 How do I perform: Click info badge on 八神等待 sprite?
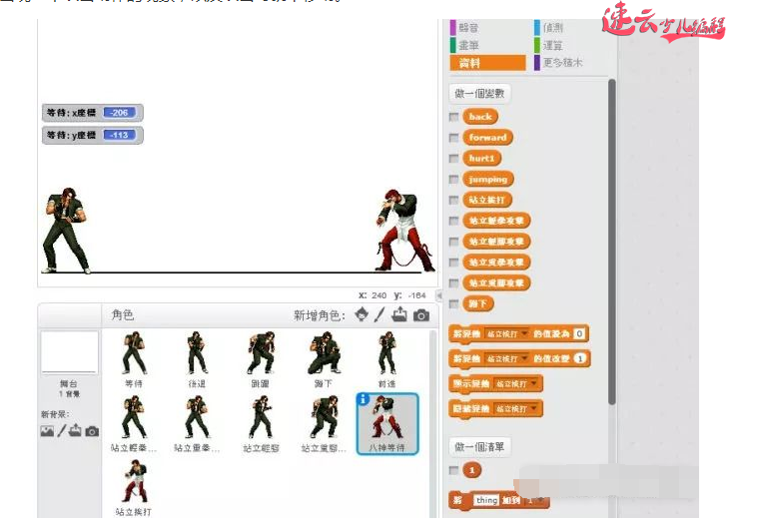coord(363,399)
